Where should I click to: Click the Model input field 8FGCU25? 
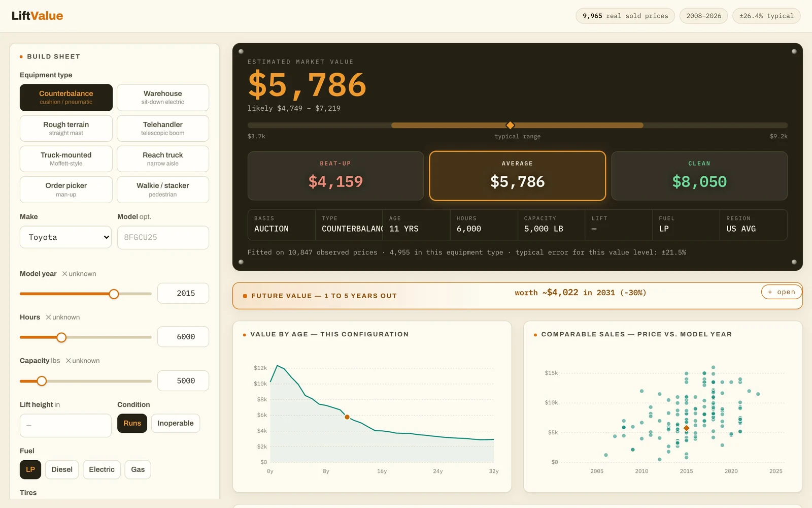(163, 237)
